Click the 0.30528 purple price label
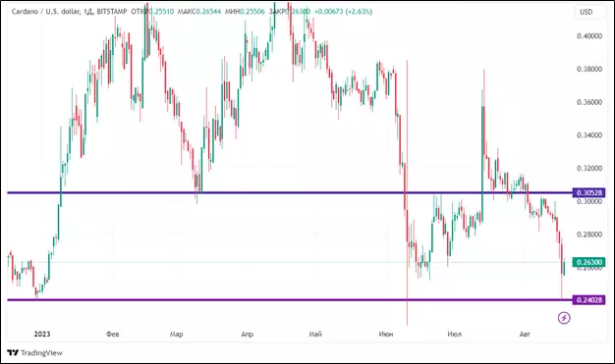Viewport: 615px width, 364px height. point(588,192)
